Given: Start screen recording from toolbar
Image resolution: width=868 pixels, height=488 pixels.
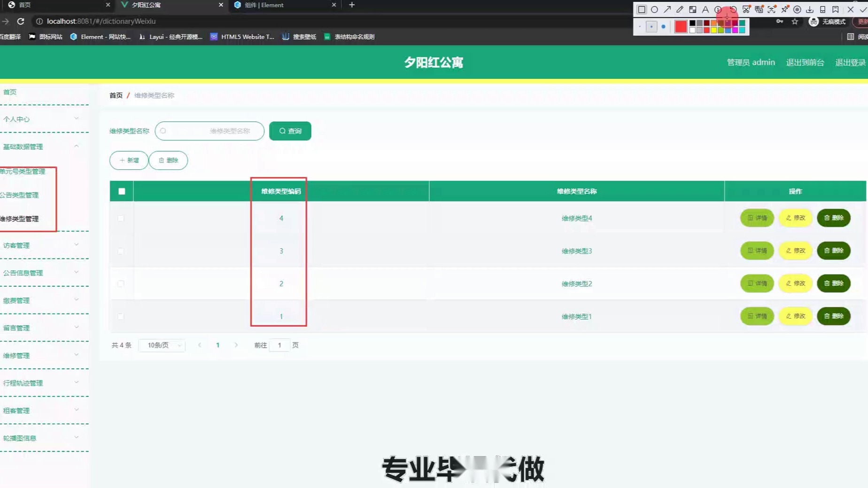Looking at the screenshot, I should point(797,9).
